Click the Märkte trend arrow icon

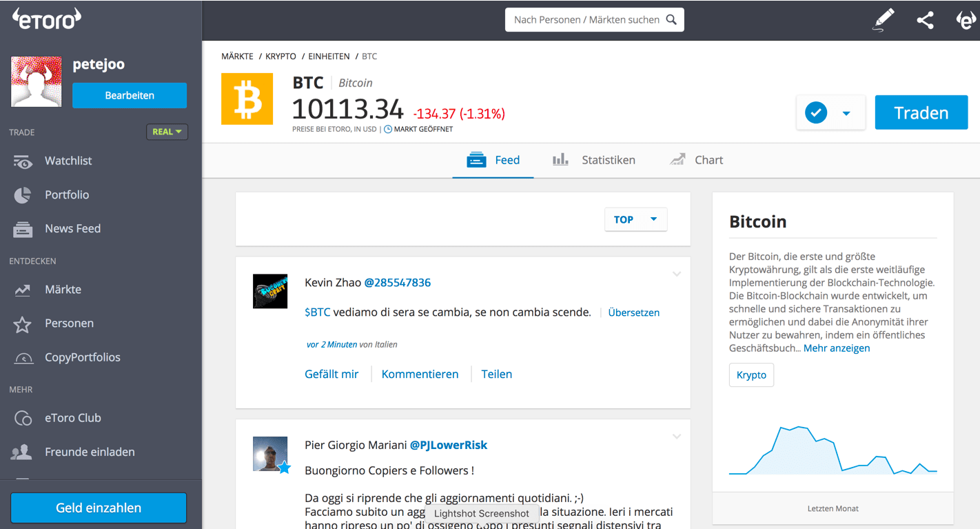[23, 290]
